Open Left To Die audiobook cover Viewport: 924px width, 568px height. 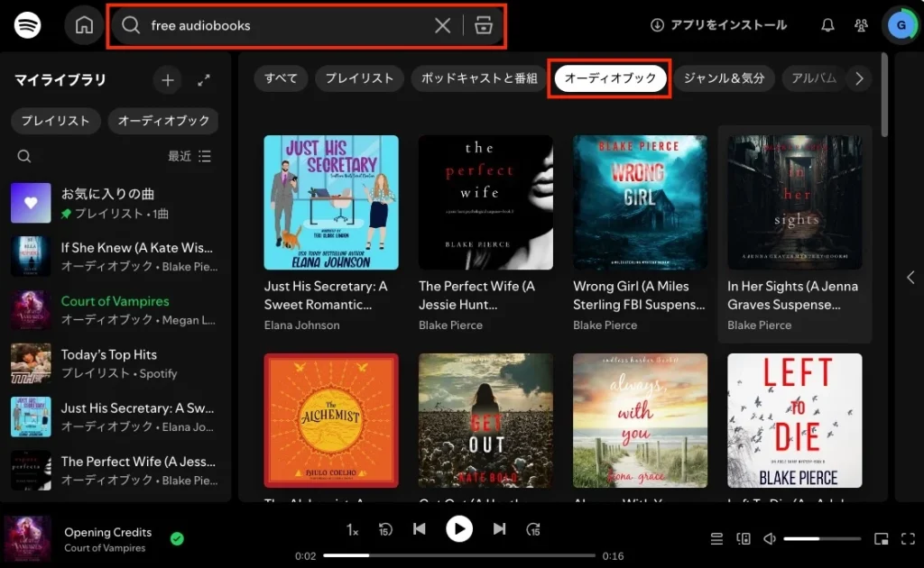pos(794,420)
